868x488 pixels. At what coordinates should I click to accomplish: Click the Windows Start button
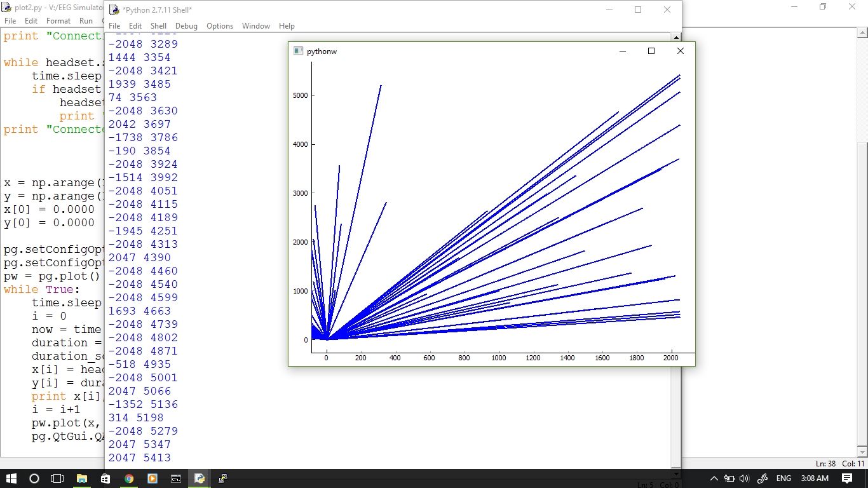pyautogui.click(x=10, y=478)
